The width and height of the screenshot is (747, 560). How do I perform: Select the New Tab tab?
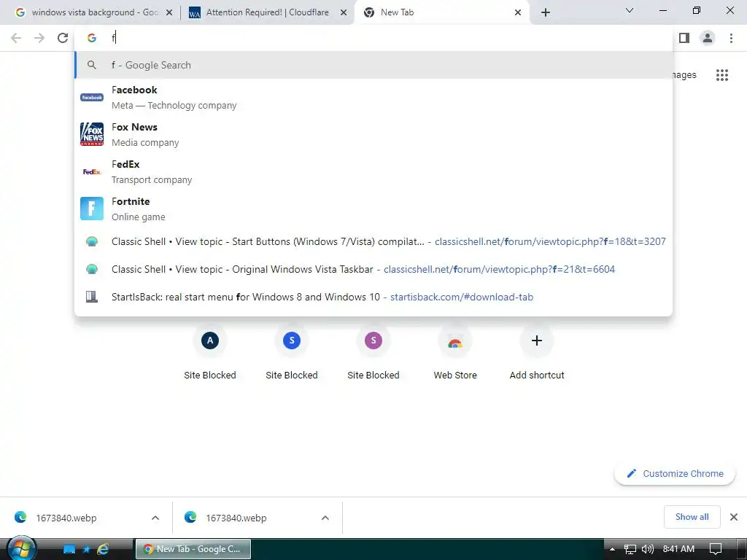point(442,12)
